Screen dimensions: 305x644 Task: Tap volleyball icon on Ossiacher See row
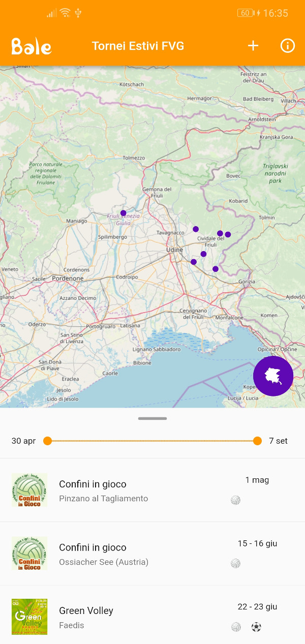235,563
